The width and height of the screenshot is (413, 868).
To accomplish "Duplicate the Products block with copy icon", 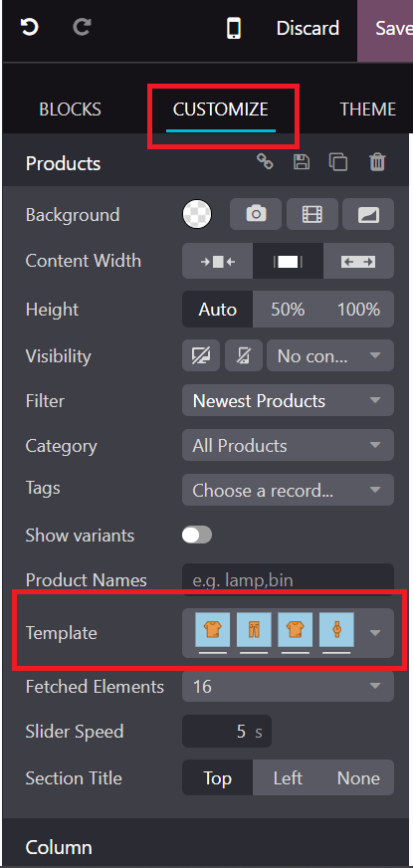I will coord(338,162).
